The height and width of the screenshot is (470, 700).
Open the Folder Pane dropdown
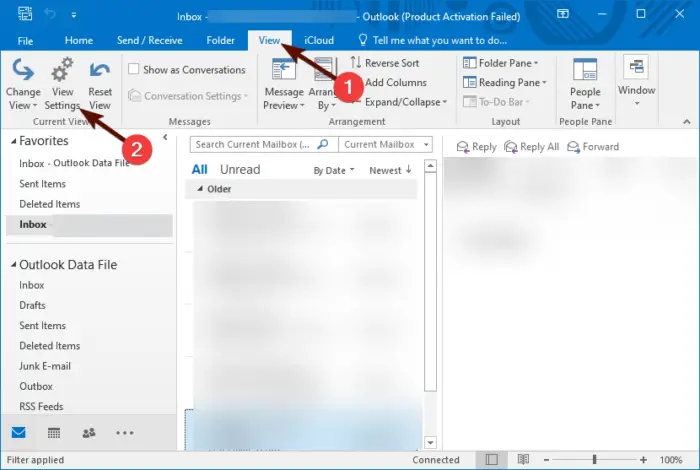coord(500,63)
